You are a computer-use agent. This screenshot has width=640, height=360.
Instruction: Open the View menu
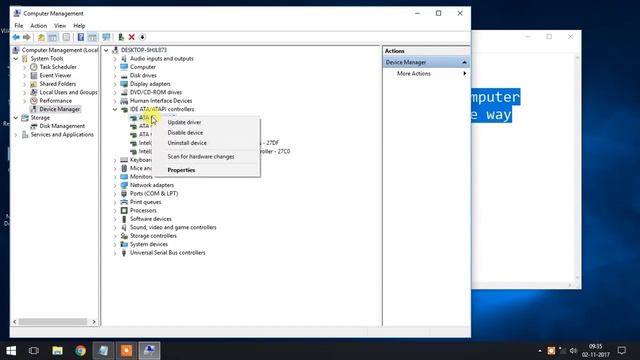point(60,26)
